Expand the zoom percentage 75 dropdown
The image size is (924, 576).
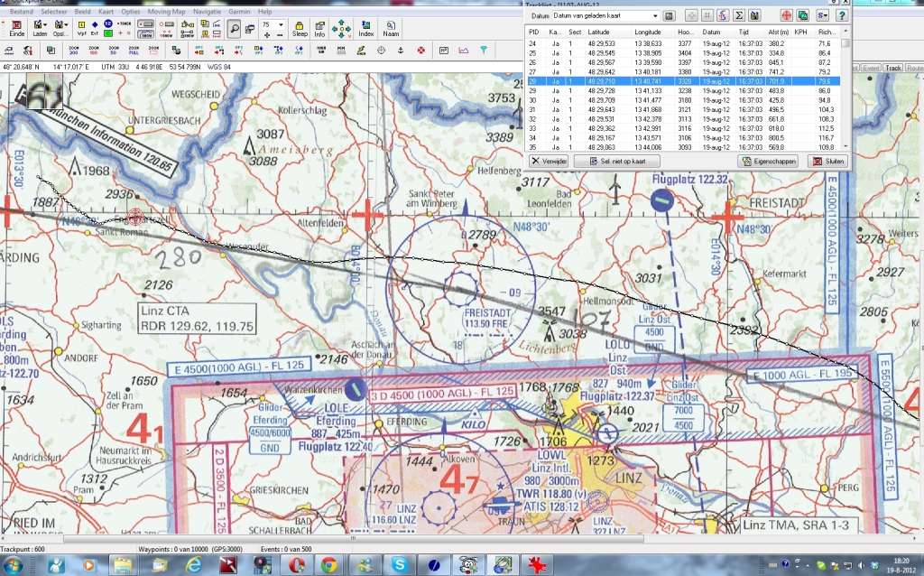point(281,25)
